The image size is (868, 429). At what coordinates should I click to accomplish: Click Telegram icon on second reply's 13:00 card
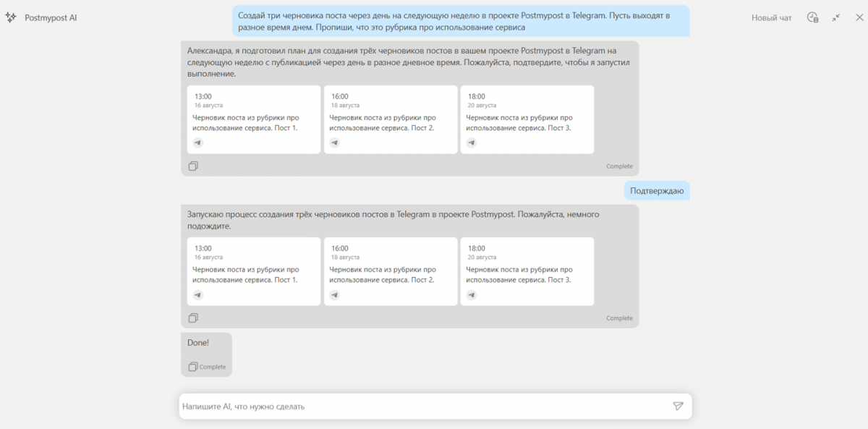coord(198,294)
